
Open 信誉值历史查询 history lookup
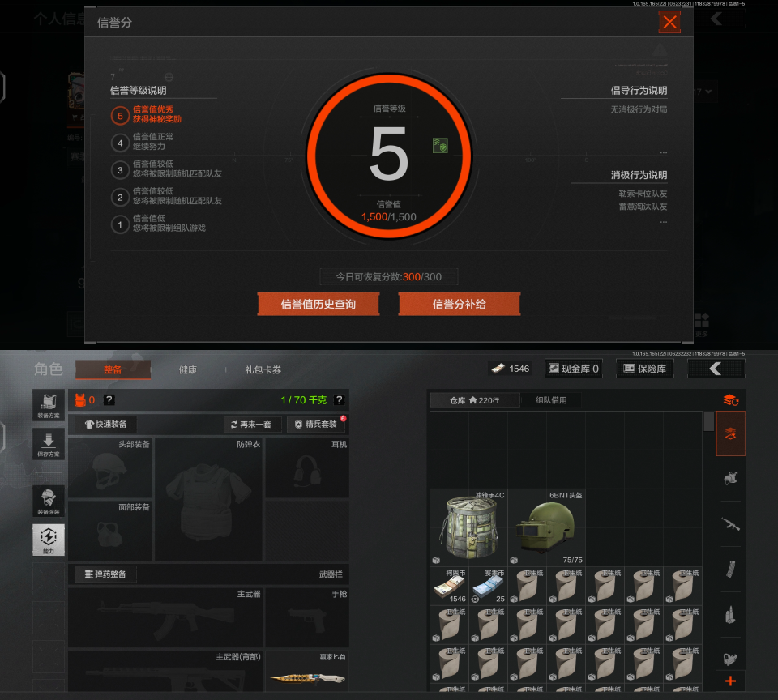tap(318, 304)
